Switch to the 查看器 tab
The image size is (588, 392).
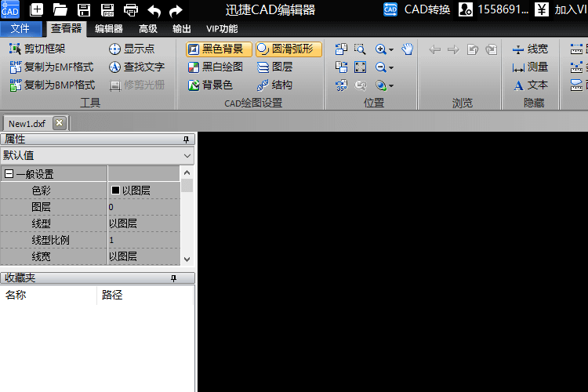pos(67,28)
